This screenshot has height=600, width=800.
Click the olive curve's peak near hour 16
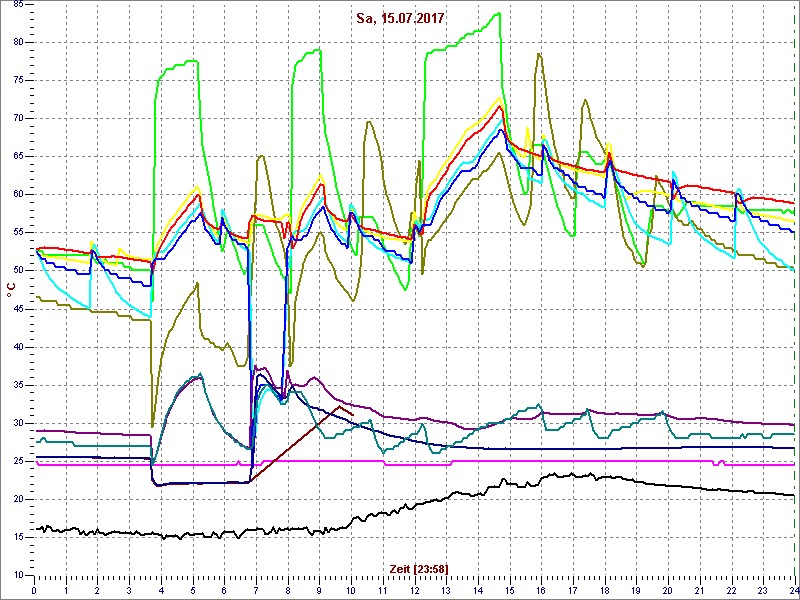539,54
